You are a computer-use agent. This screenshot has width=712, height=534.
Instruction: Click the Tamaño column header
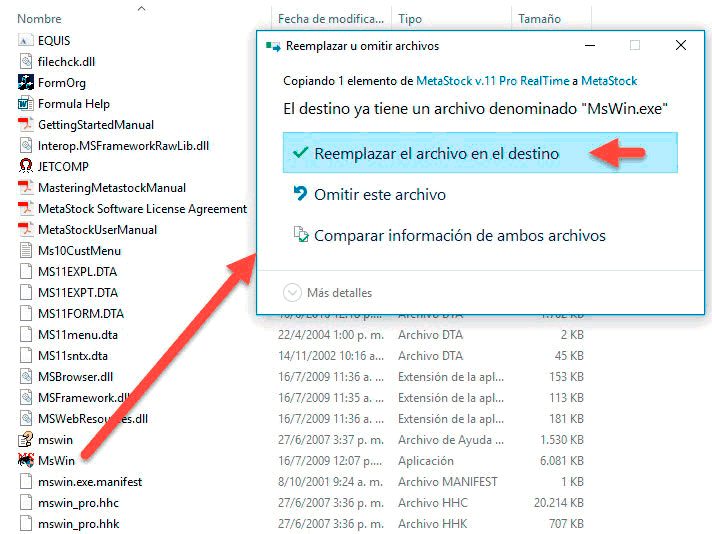[x=538, y=19]
